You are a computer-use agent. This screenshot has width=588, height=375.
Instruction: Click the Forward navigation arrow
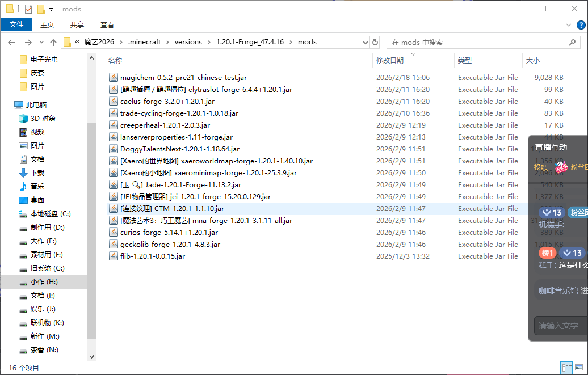click(x=28, y=43)
